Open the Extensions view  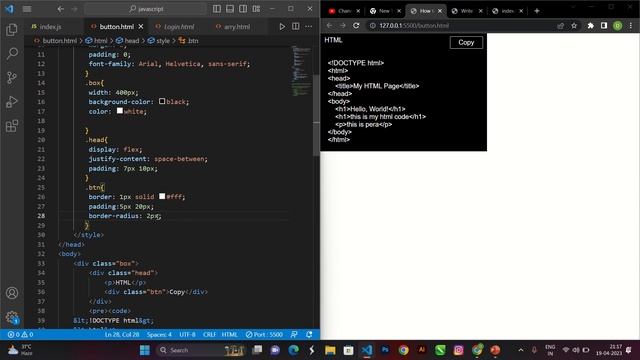coord(12,126)
